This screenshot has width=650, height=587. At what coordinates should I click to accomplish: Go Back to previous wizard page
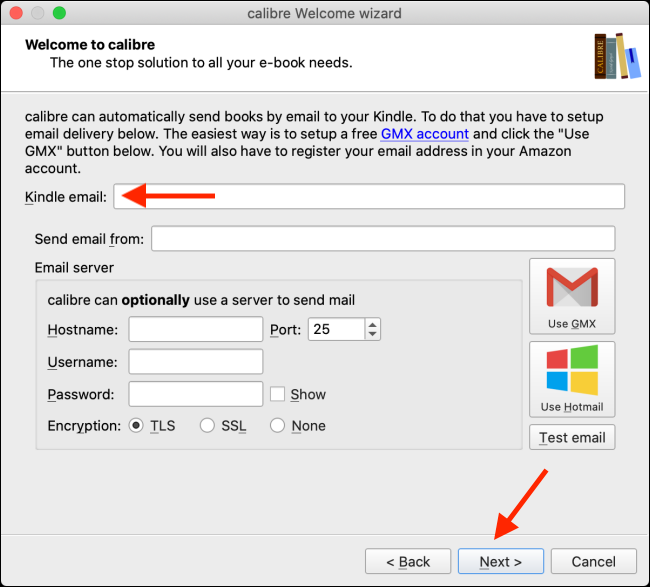click(x=408, y=561)
